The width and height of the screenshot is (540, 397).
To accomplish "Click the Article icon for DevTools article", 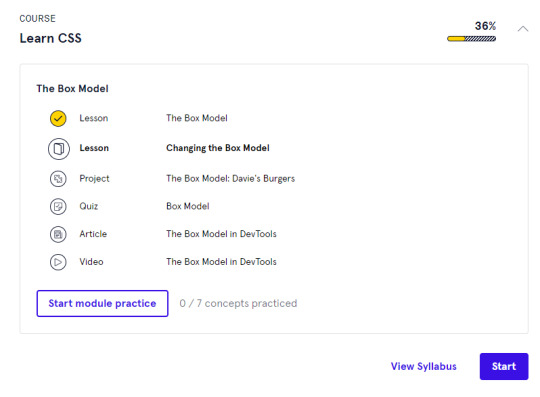I will click(x=58, y=234).
